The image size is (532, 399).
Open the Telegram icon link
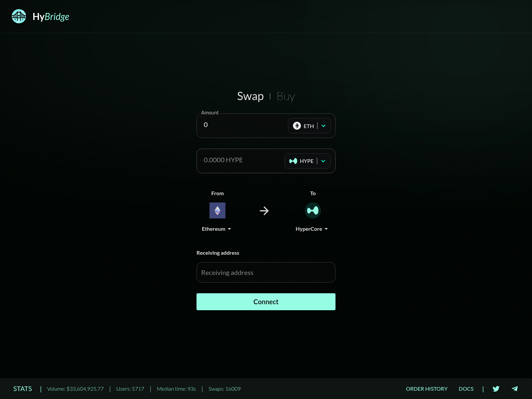515,389
